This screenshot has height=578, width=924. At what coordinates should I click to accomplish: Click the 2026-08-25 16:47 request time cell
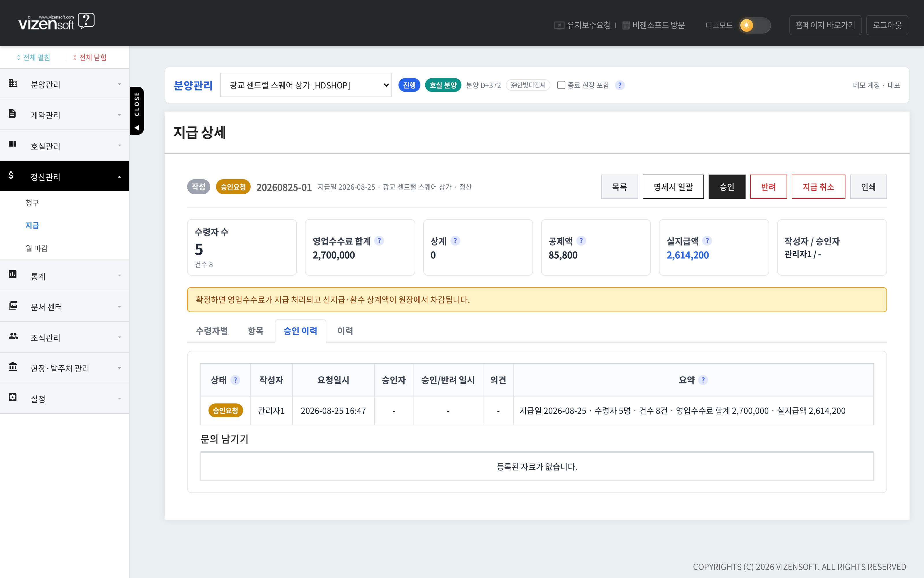333,411
